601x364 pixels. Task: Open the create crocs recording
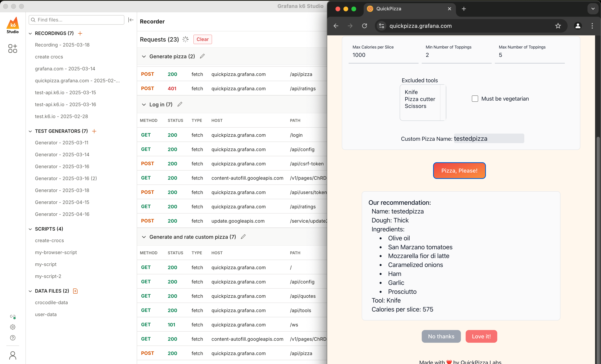tap(49, 57)
